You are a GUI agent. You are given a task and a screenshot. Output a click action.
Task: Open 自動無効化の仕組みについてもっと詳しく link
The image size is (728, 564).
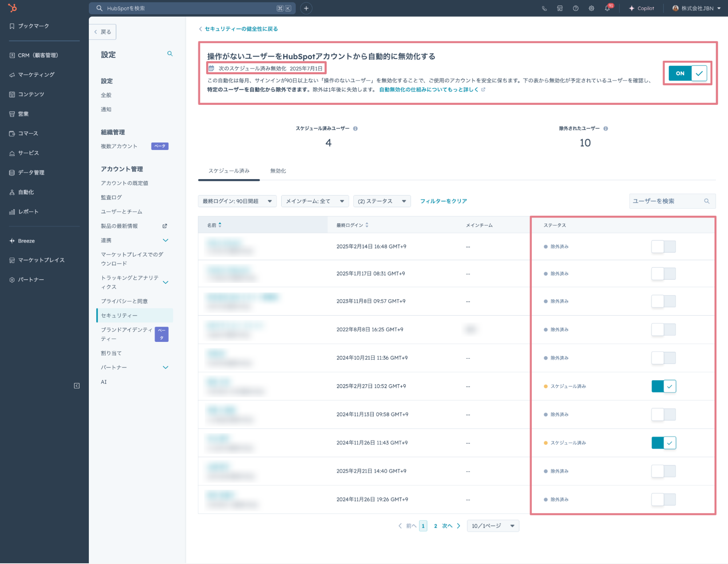tap(432, 90)
